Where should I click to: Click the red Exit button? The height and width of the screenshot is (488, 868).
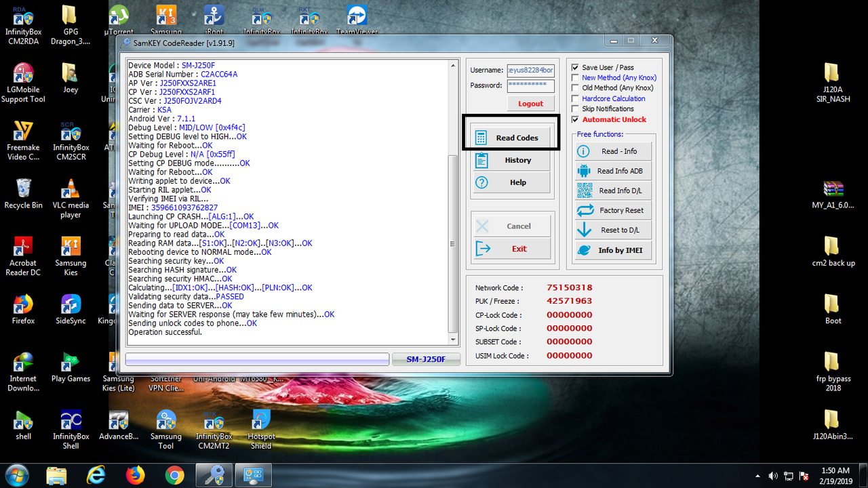[511, 249]
